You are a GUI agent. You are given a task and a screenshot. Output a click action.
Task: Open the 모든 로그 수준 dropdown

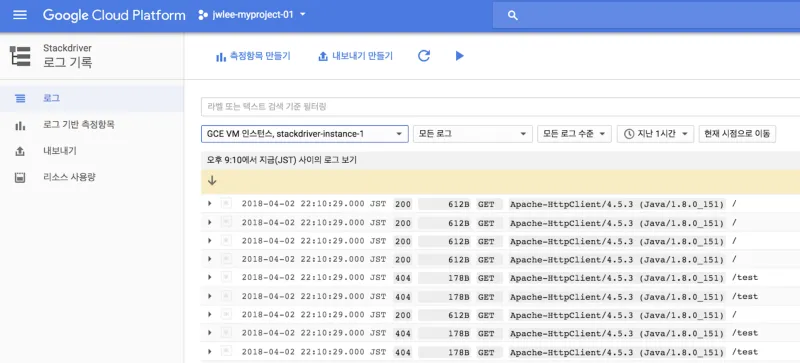click(574, 134)
